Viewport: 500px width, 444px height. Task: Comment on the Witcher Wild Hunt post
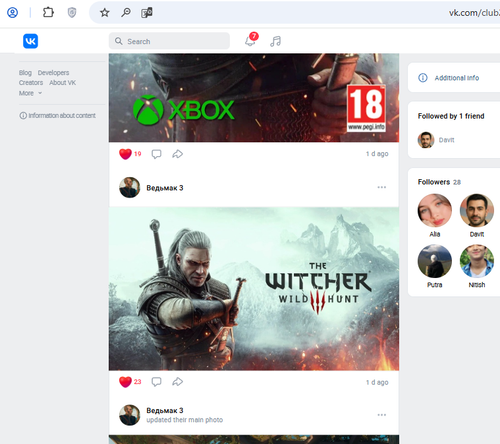coord(156,382)
